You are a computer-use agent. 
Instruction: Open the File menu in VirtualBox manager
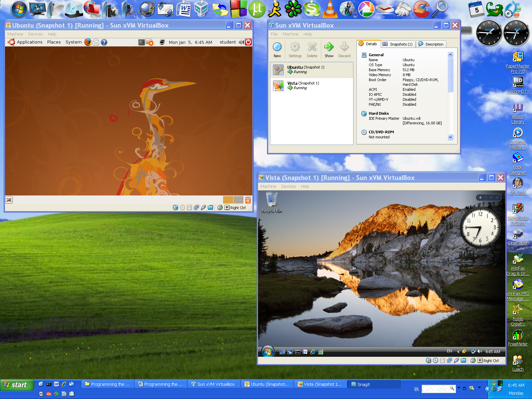pyautogui.click(x=274, y=34)
